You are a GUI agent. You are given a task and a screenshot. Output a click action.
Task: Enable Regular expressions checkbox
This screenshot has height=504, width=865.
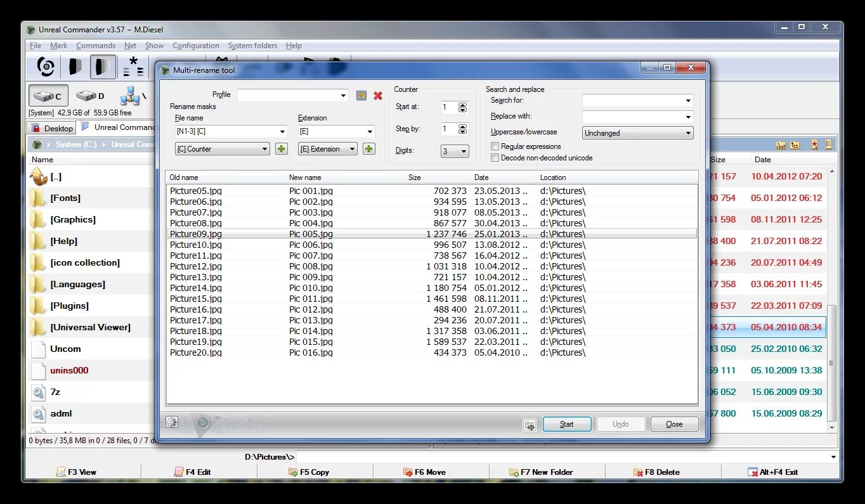495,146
